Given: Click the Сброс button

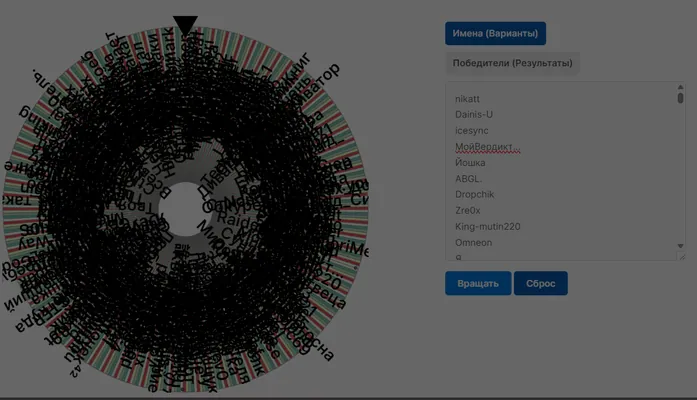Looking at the screenshot, I should (x=541, y=283).
